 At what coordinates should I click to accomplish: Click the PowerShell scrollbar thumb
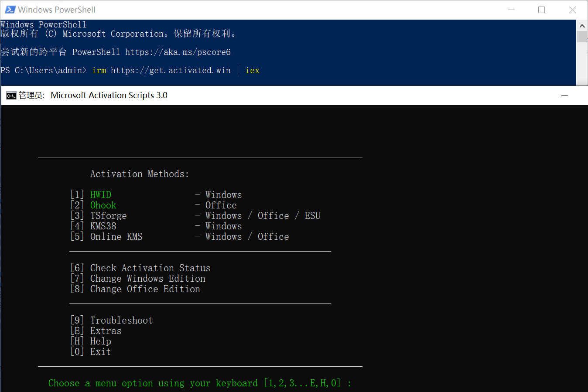pos(582,37)
